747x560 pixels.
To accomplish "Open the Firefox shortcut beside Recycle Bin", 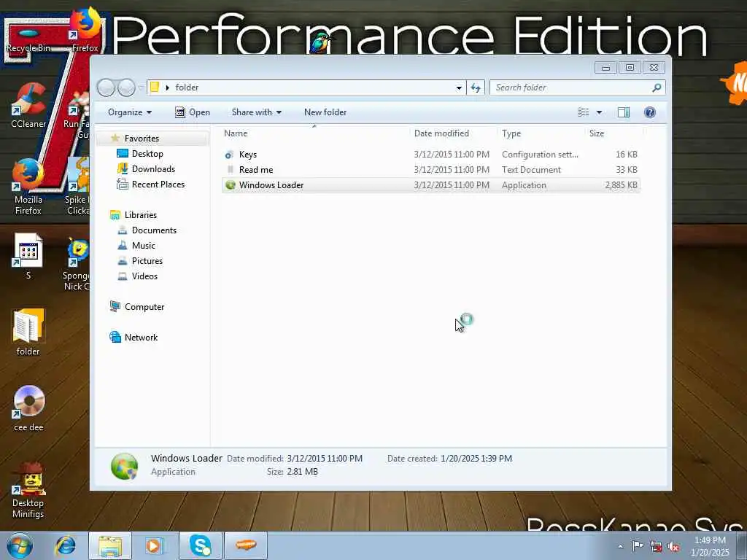I will [85, 29].
